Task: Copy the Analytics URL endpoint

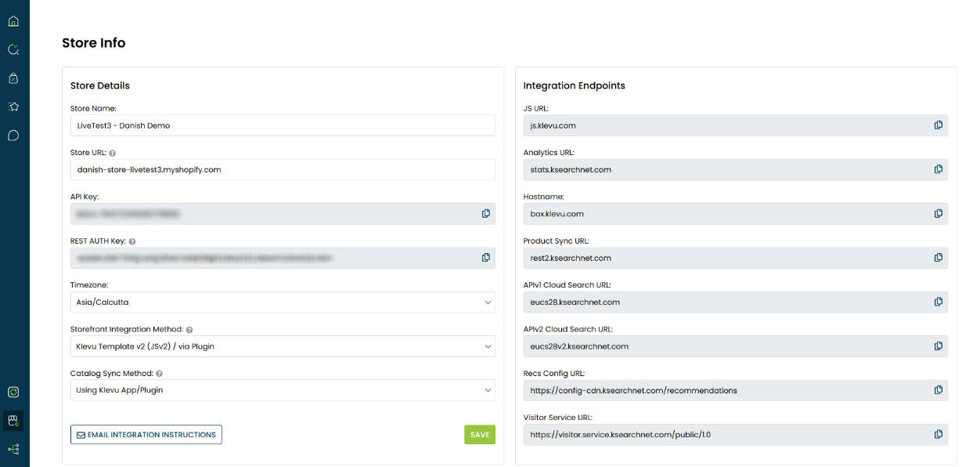Action: click(x=939, y=169)
